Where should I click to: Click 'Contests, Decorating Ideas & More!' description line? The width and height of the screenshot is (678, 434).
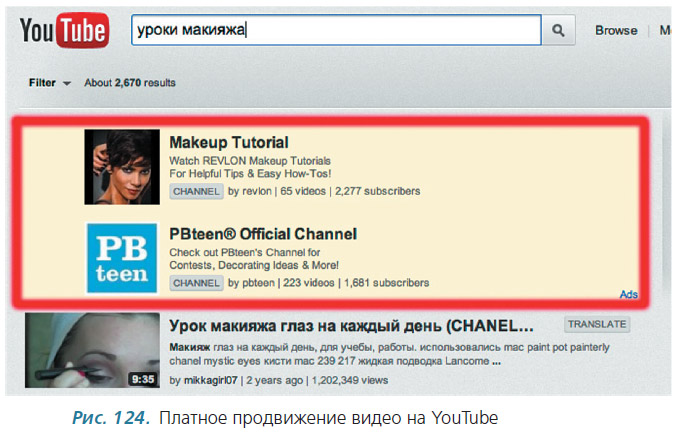click(x=254, y=265)
